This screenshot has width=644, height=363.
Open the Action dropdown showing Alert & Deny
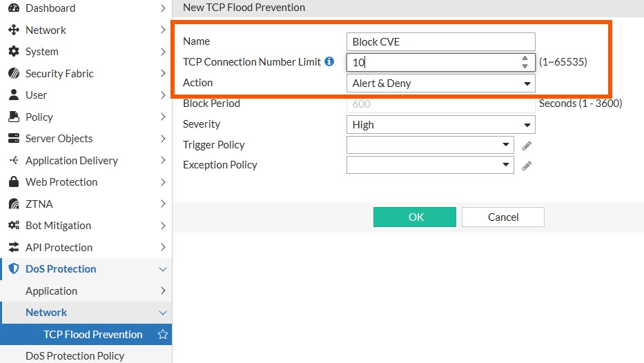click(x=440, y=84)
